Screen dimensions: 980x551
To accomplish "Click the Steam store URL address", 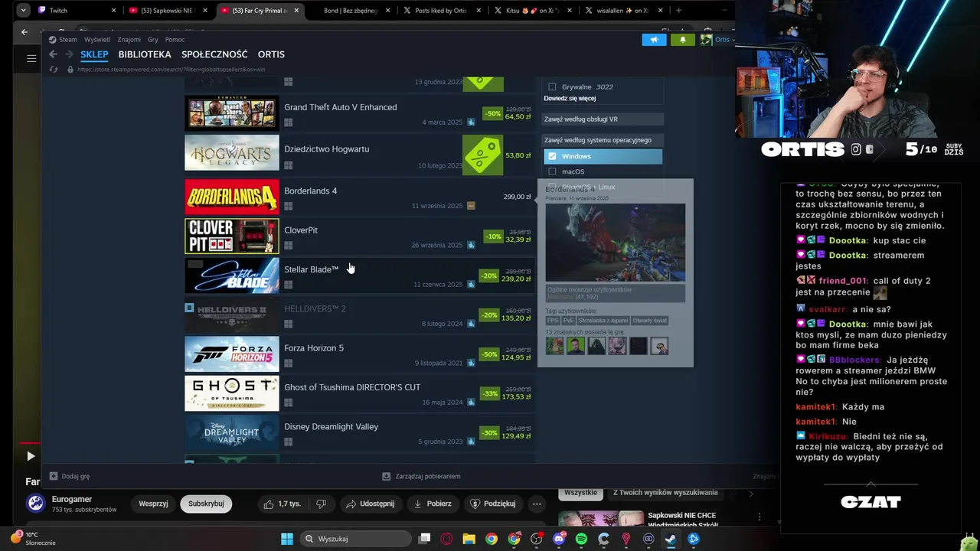I will [x=171, y=70].
